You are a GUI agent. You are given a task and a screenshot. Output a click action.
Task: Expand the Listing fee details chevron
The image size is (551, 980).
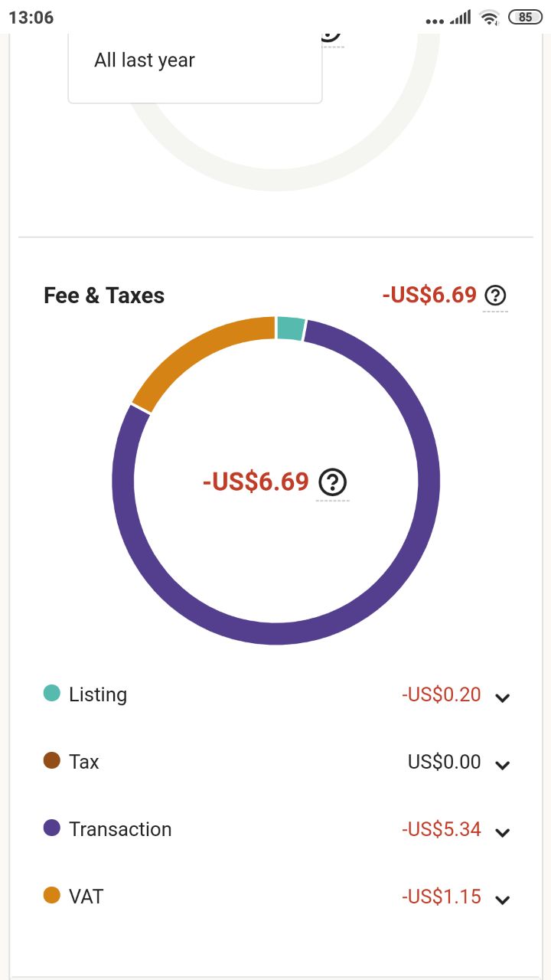click(x=503, y=697)
